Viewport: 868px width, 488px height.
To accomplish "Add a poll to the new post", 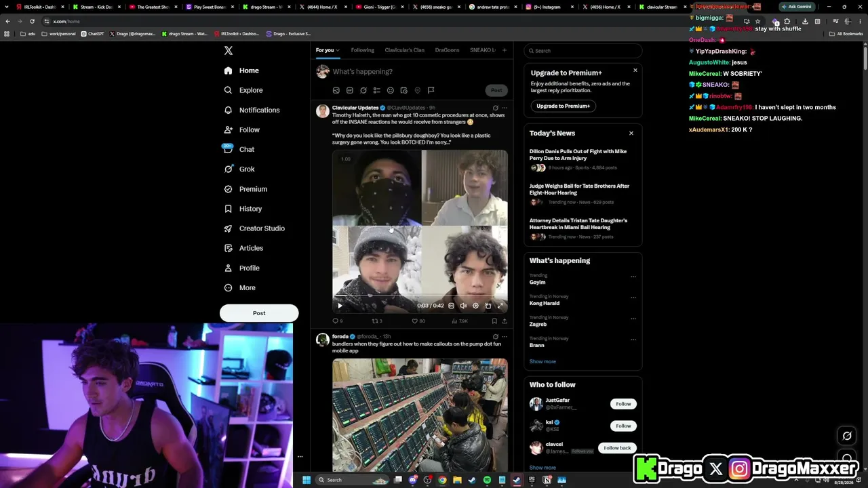I will [x=376, y=90].
